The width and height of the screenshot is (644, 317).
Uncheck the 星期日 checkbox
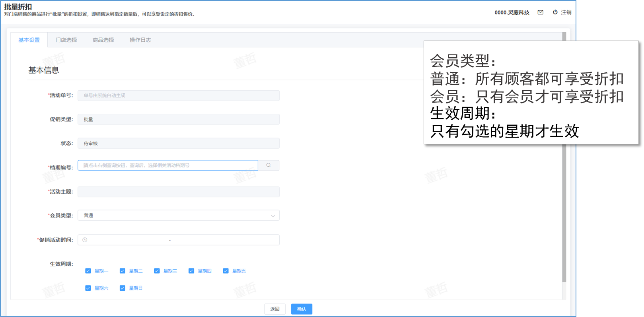coord(123,288)
